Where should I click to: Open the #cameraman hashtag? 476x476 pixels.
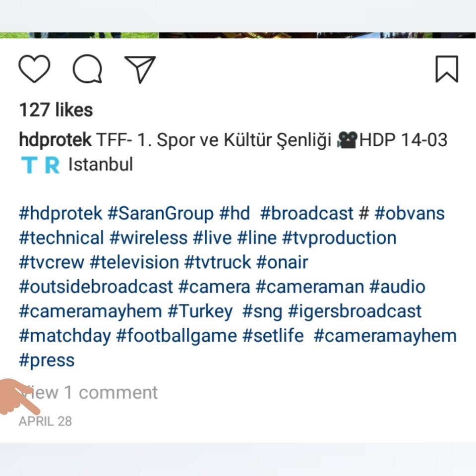click(309, 287)
